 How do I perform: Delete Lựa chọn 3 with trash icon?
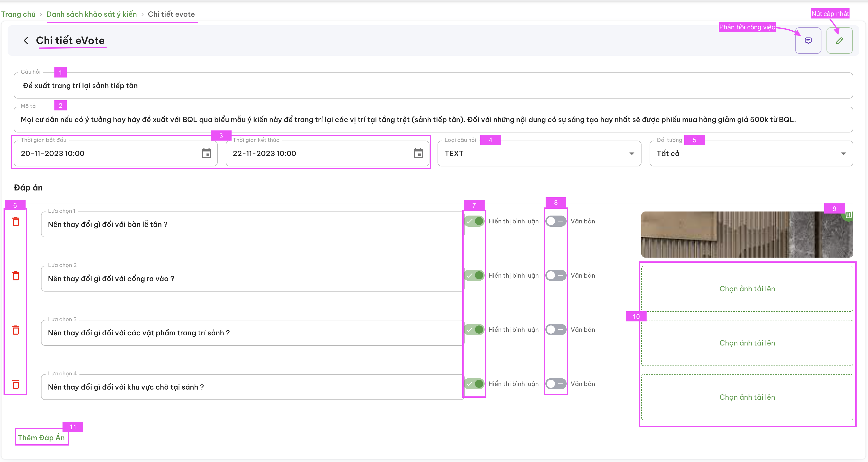(15, 330)
